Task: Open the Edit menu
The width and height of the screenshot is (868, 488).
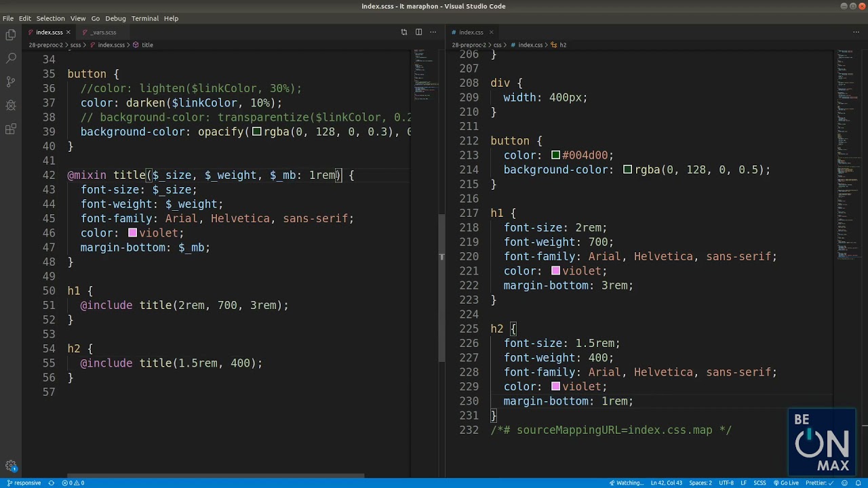Action: coord(25,18)
